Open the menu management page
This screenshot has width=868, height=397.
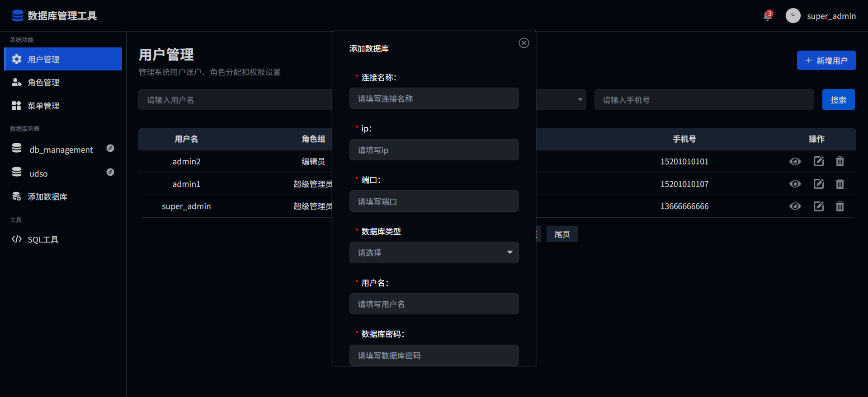(43, 106)
